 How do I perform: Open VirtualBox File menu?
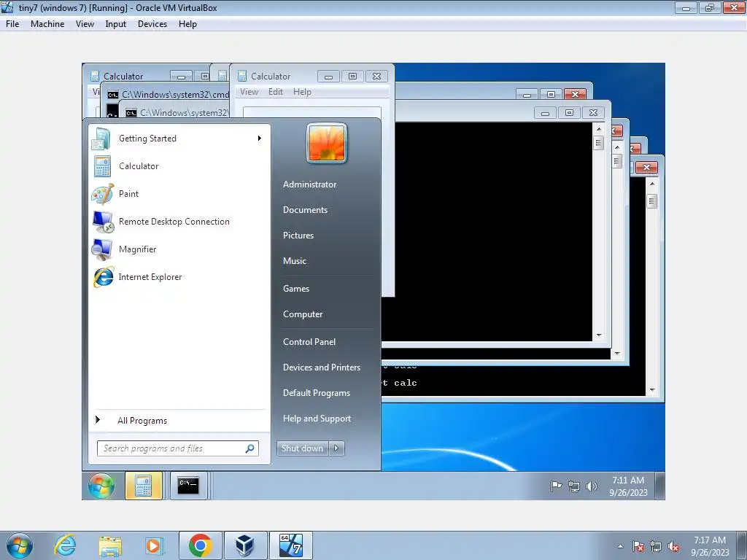coord(12,24)
